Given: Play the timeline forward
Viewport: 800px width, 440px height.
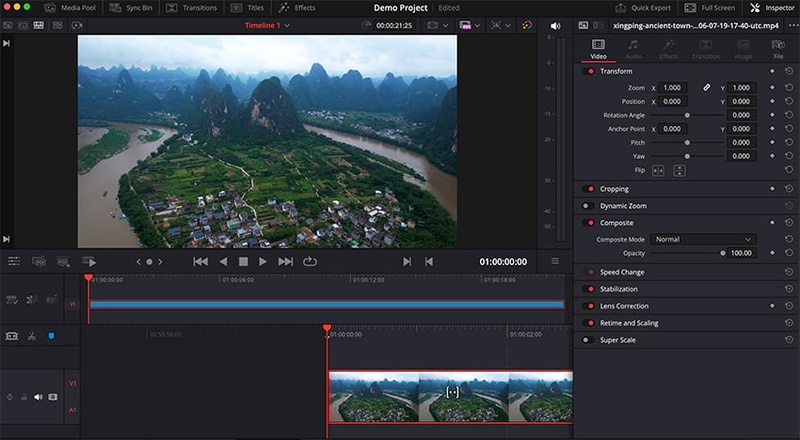Looking at the screenshot, I should 263,261.
